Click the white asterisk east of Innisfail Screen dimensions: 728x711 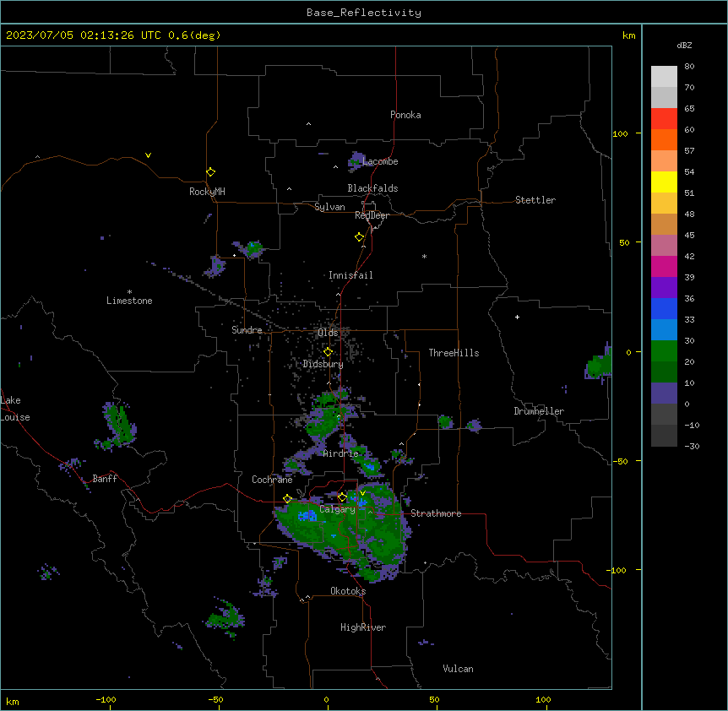424,256
